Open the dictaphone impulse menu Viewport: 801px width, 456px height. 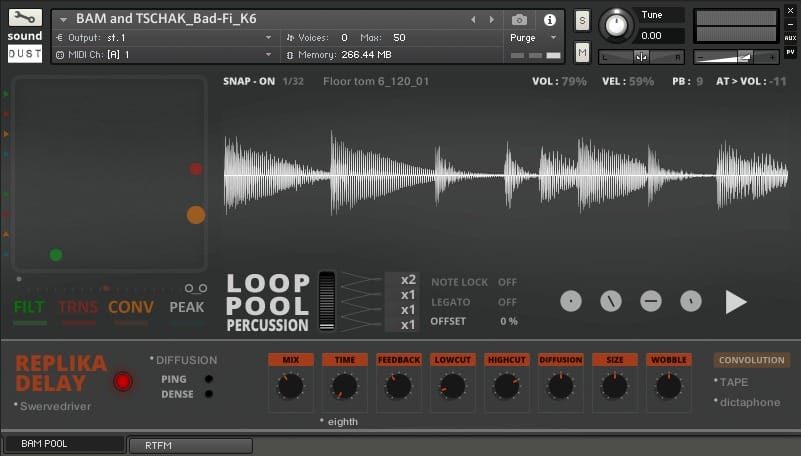point(747,402)
